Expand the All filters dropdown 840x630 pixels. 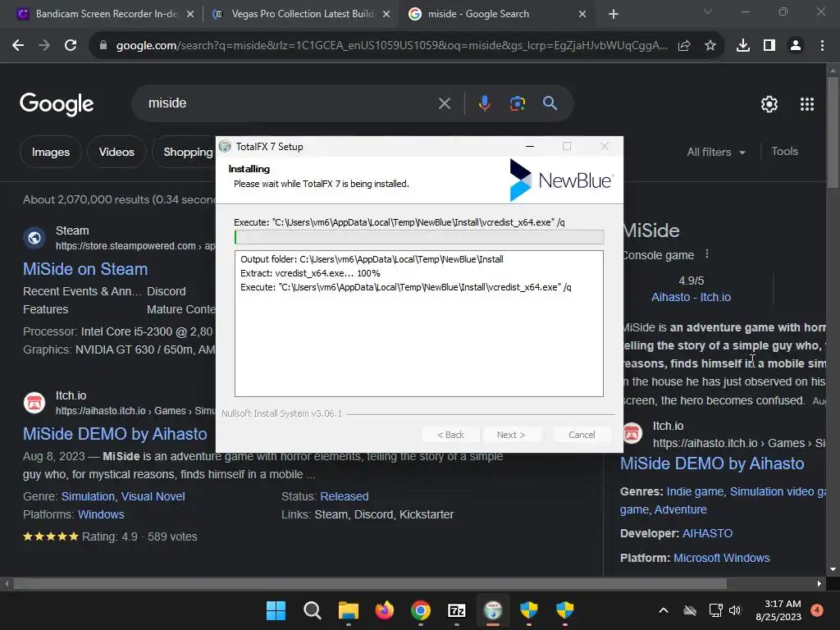716,152
